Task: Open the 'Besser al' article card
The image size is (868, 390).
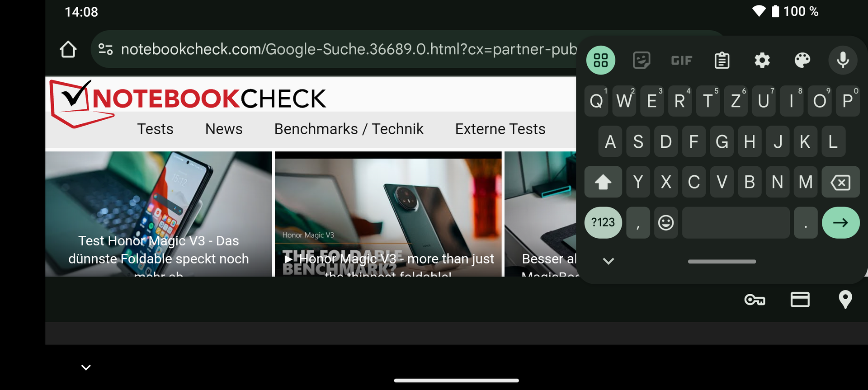Action: 541,214
